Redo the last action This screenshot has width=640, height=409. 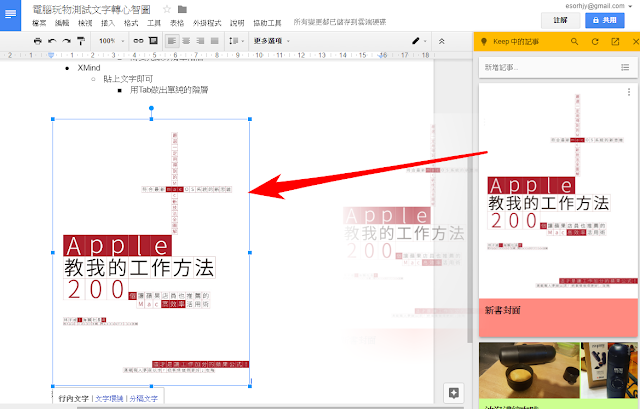click(x=67, y=41)
